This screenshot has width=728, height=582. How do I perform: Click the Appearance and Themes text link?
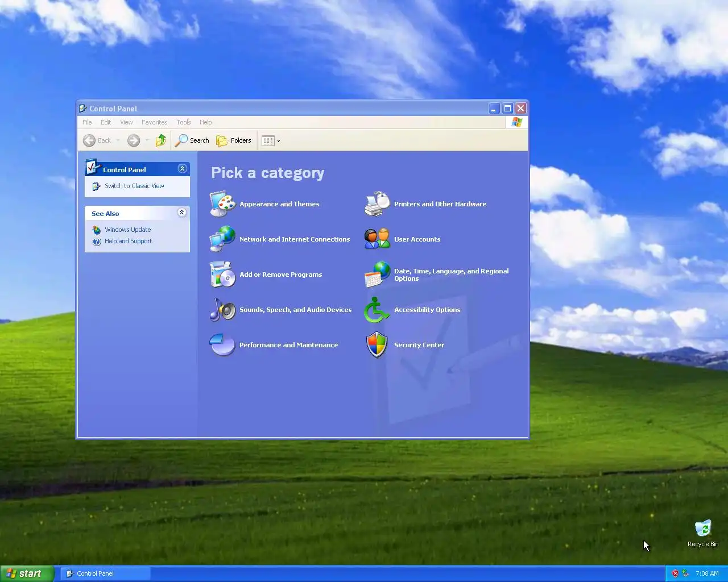coord(279,204)
